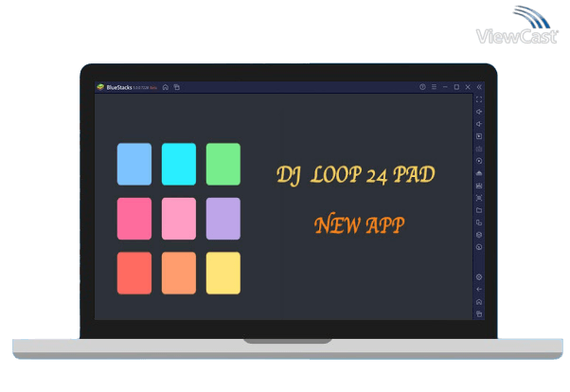The height and width of the screenshot is (392, 570).
Task: Click the 'DJ LOOP 24 PAD' title text
Action: [x=355, y=175]
